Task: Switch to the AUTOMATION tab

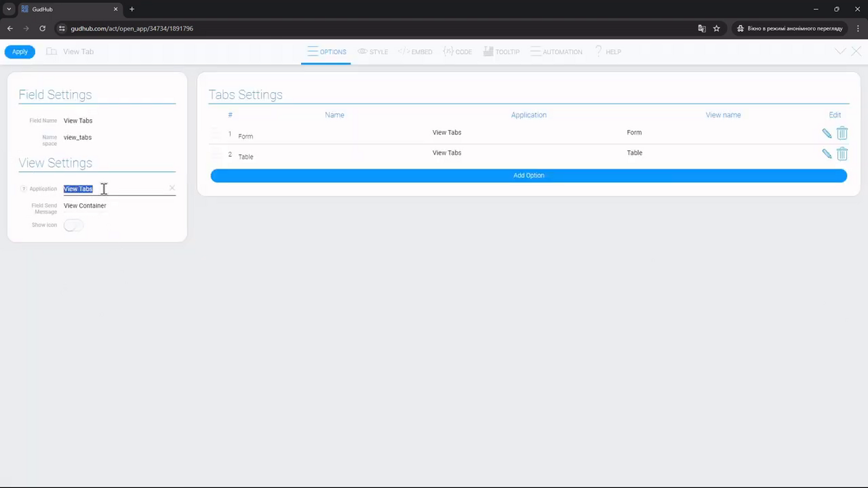Action: click(556, 52)
